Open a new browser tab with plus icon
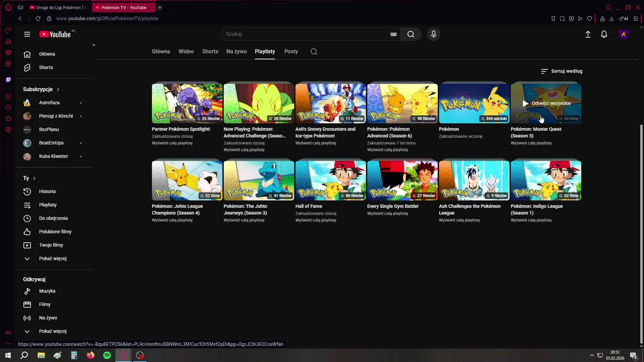Viewport: 644px width, 362px height. click(x=160, y=8)
